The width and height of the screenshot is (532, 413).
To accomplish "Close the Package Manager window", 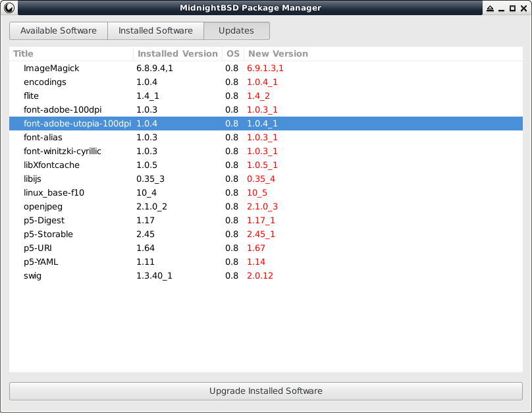I will [523, 8].
